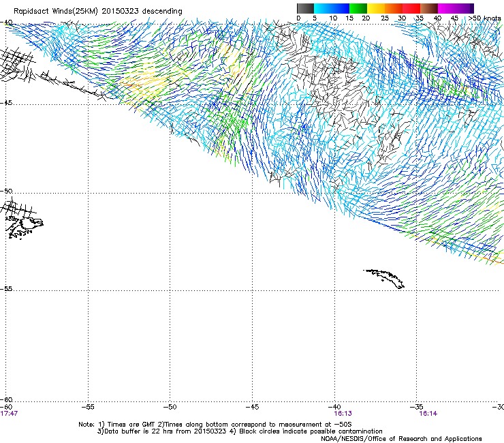
Task: Click the -50 latitude axis label
Action: point(6,191)
